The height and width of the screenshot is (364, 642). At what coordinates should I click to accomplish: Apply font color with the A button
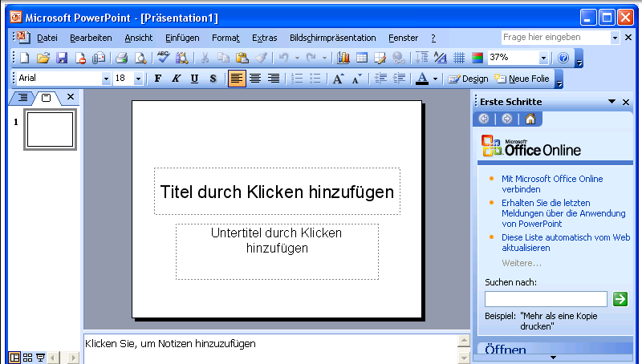tap(422, 79)
